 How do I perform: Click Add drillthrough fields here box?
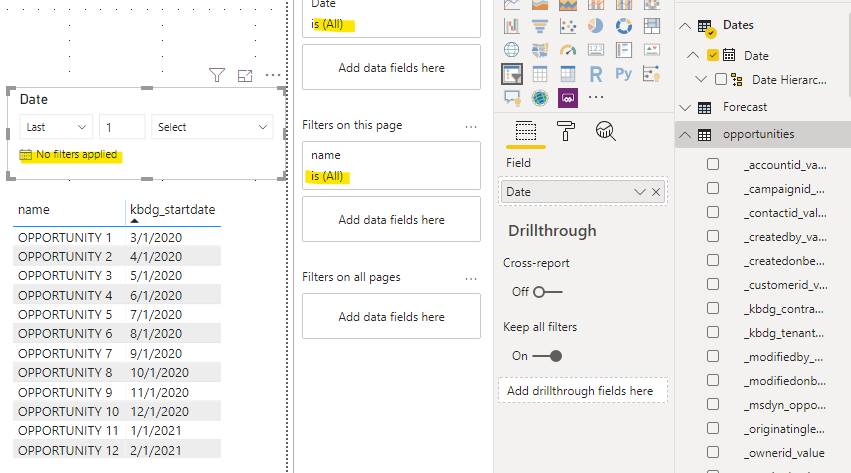[x=583, y=391]
